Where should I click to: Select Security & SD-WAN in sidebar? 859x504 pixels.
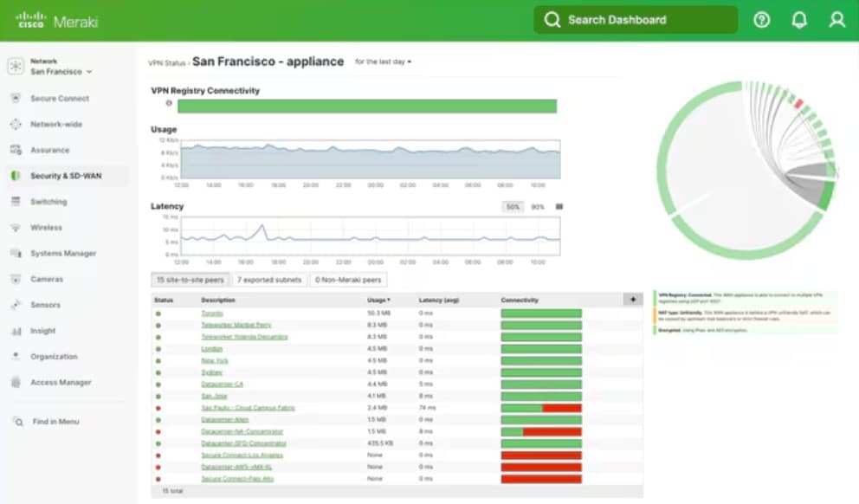[x=66, y=176]
